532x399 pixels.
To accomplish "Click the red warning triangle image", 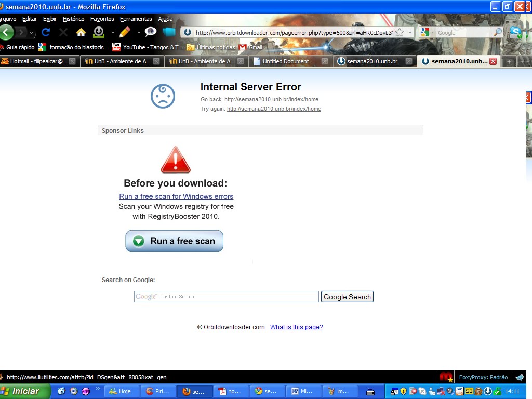I will point(176,160).
